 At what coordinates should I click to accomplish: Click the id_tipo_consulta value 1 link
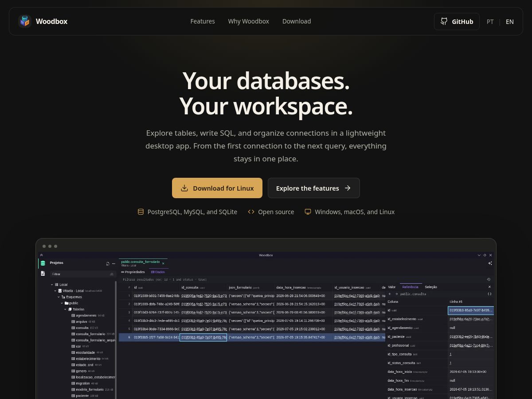pyautogui.click(x=450, y=354)
